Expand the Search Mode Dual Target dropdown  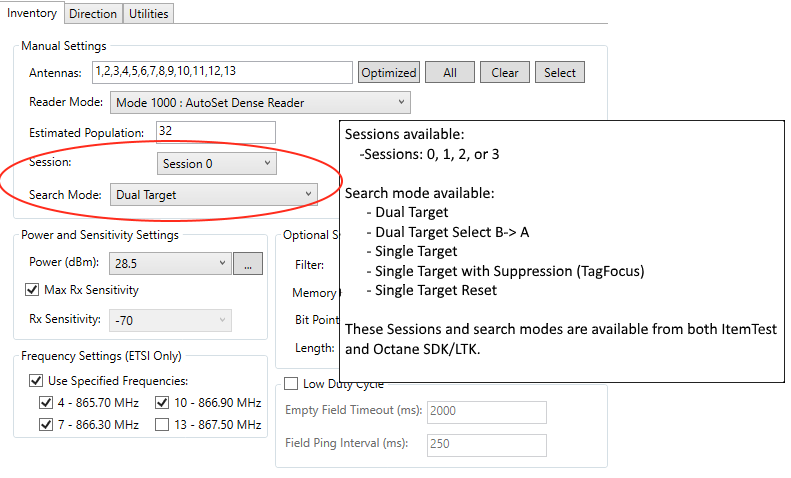[x=214, y=195]
